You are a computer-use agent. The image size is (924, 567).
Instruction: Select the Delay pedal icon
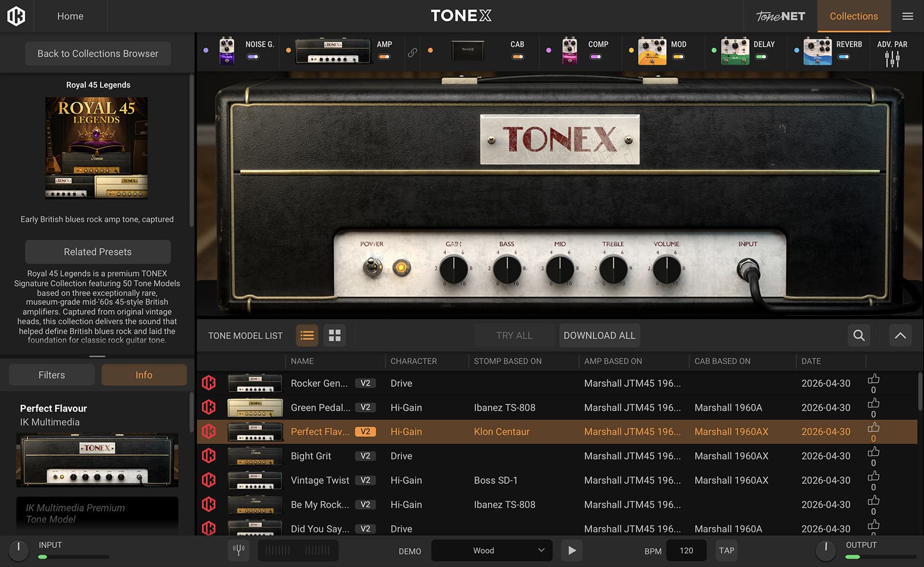[x=735, y=51]
